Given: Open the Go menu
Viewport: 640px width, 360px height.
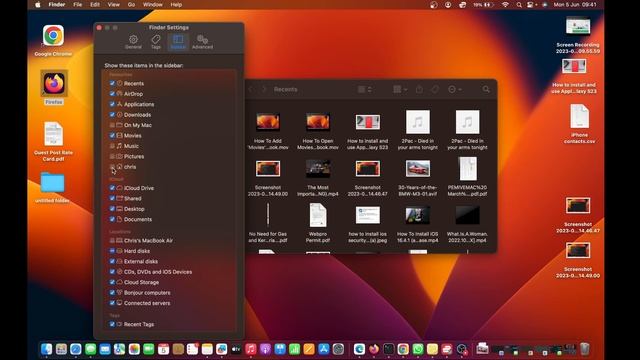Looking at the screenshot, I should pos(131,5).
